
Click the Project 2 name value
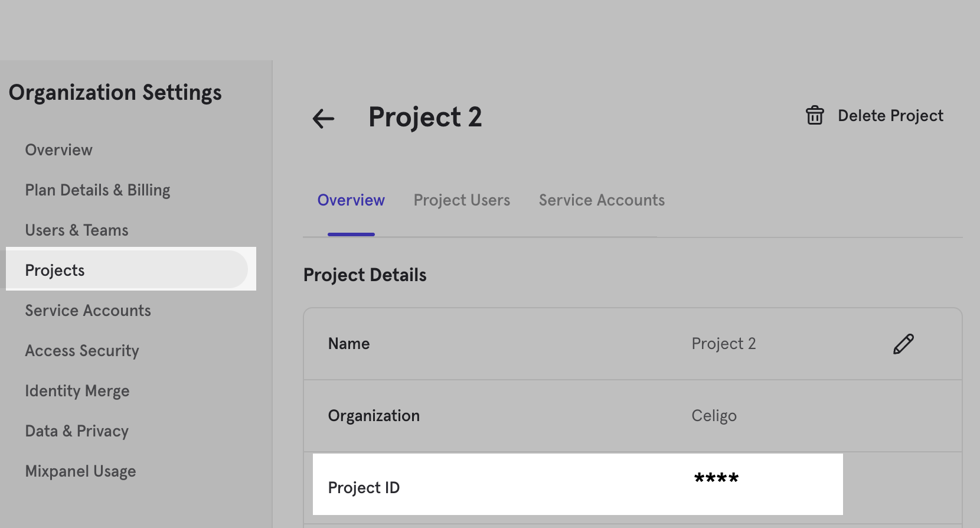[x=724, y=344]
